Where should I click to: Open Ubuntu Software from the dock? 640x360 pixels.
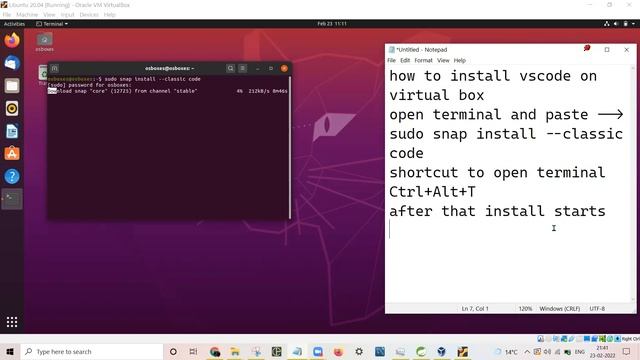(12, 154)
